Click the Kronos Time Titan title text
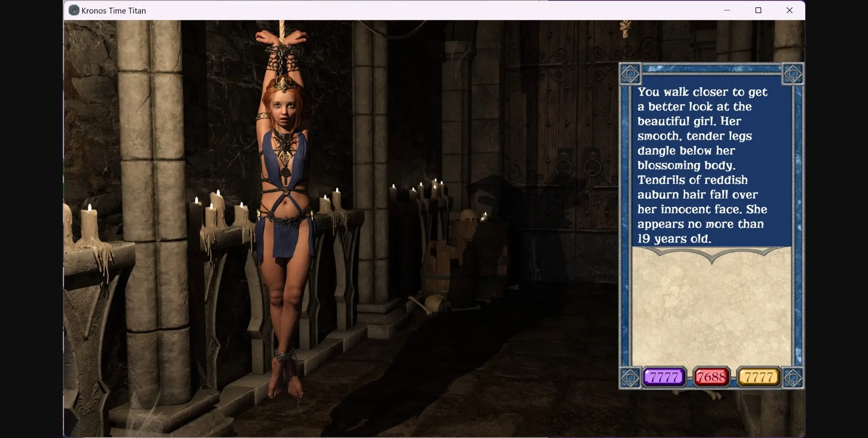Viewport: 868px width, 438px height. 113,10
